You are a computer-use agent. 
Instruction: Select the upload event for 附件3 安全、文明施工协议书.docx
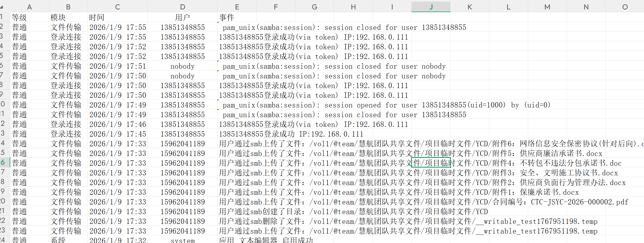[x=418, y=173]
